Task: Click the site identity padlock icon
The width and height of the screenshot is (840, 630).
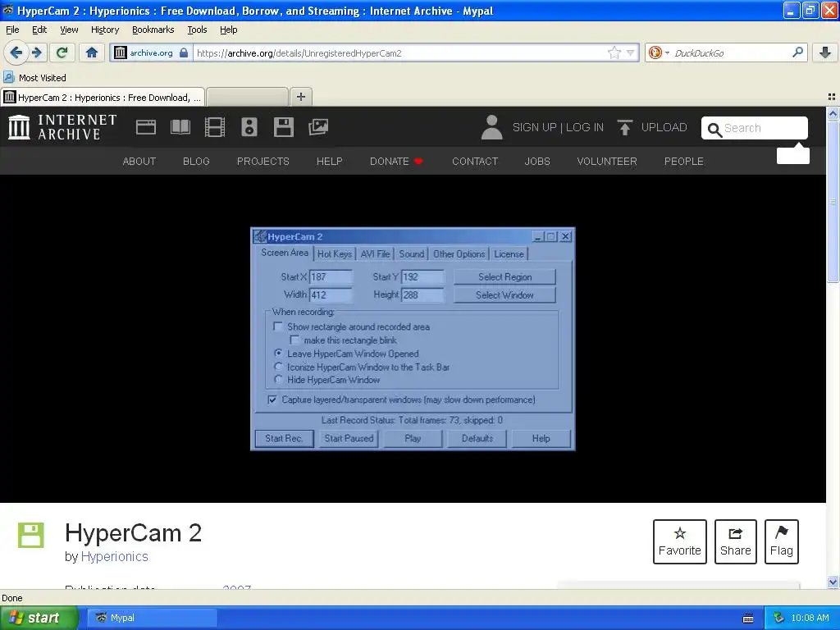Action: click(x=184, y=52)
